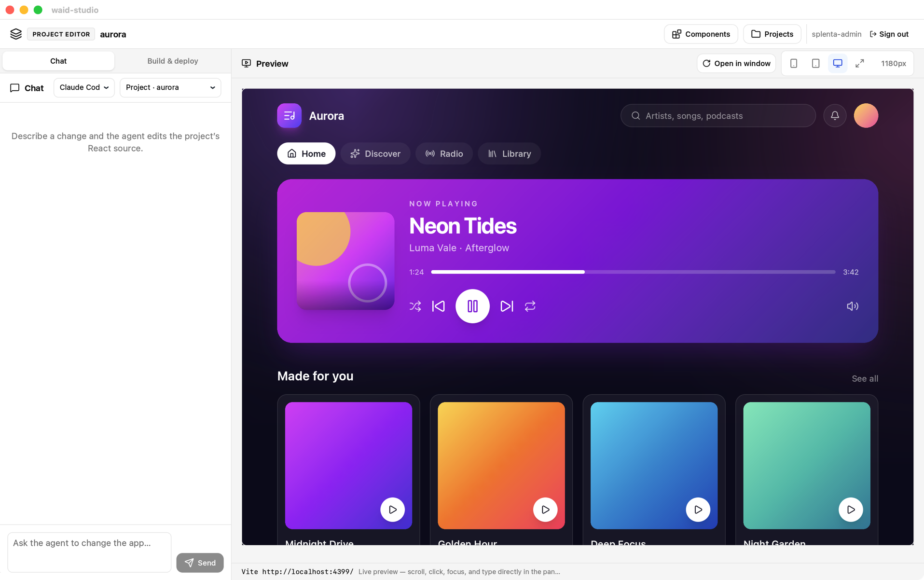Open the Projects button
Screen dimensions: 924x580
pos(772,34)
